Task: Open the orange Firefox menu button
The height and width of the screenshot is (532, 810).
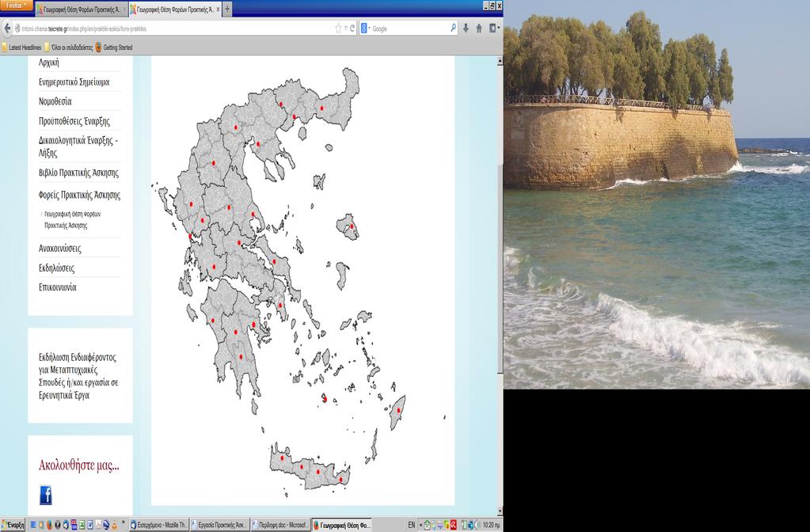Action: coord(16,6)
